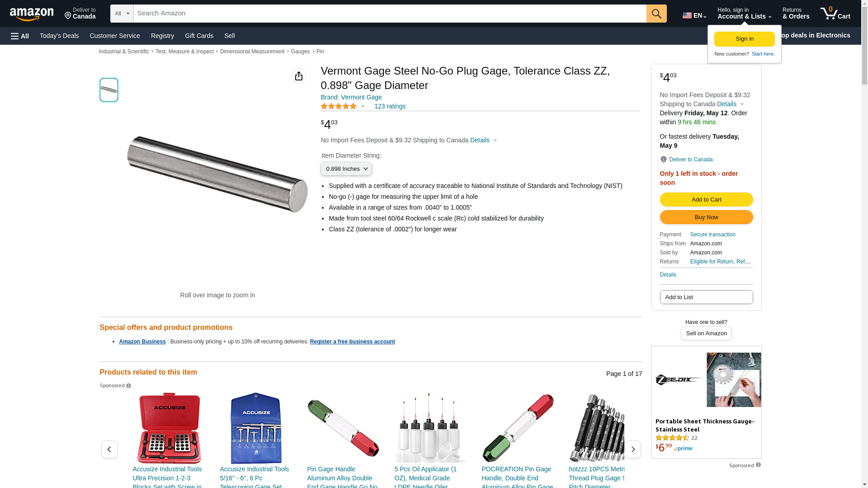
Task: Expand the EN language selector
Action: 694,15
